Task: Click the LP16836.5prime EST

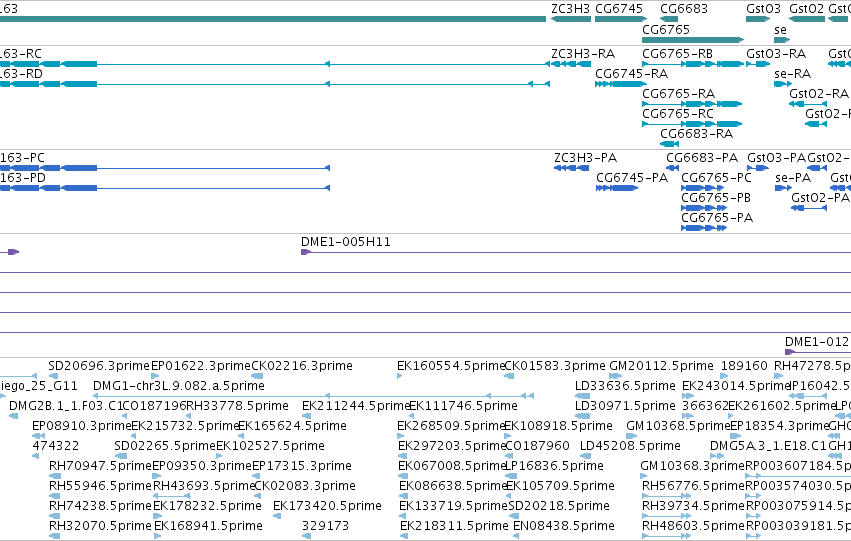Action: pyautogui.click(x=511, y=476)
